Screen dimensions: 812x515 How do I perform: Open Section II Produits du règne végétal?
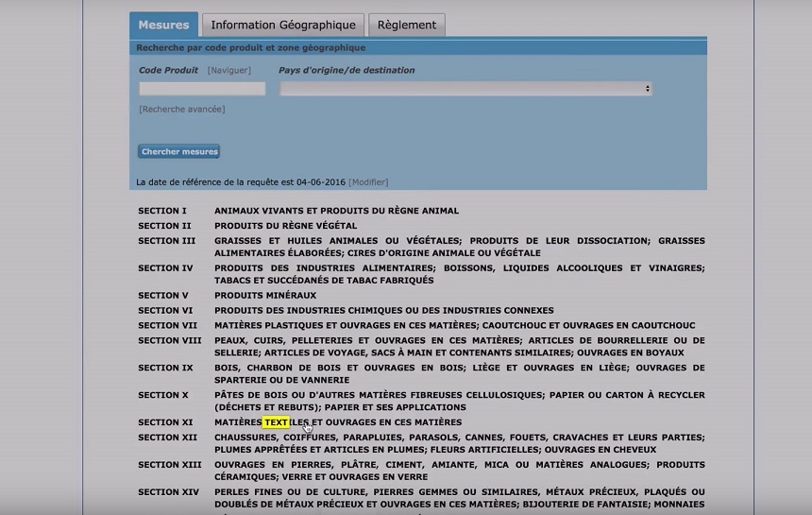coord(285,226)
